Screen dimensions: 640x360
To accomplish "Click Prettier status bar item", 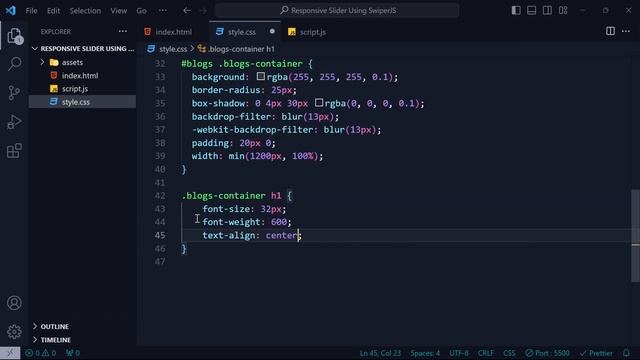I will 596,353.
